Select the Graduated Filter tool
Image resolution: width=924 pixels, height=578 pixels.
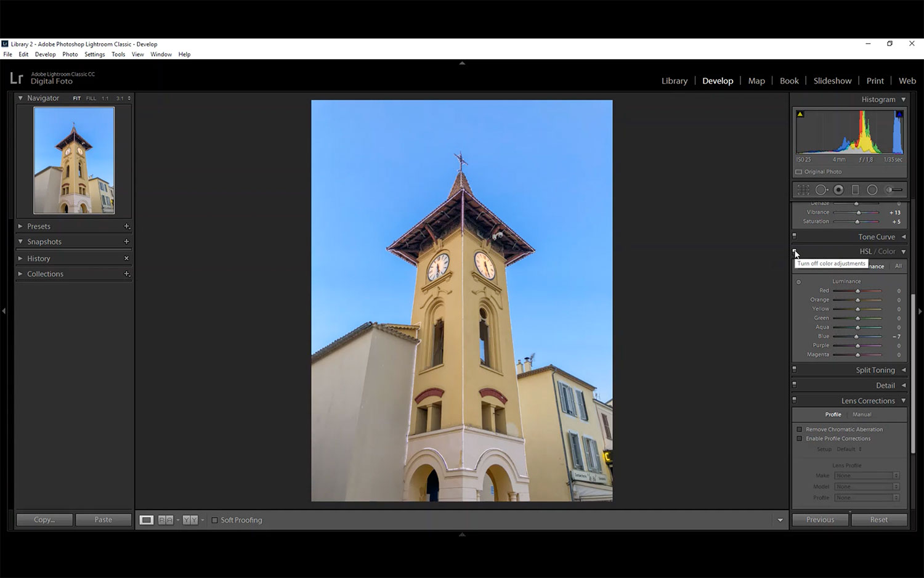coord(855,190)
